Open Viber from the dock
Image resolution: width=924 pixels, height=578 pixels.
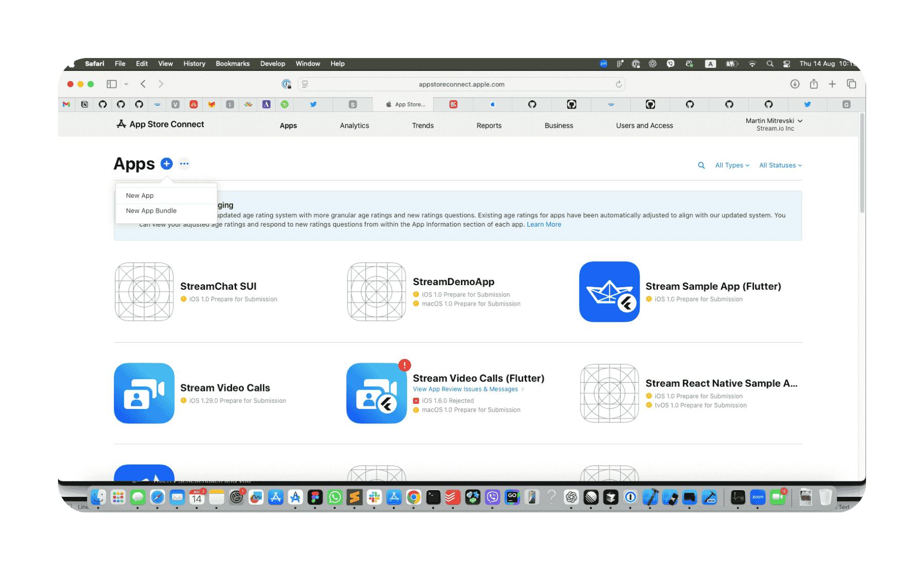point(492,497)
